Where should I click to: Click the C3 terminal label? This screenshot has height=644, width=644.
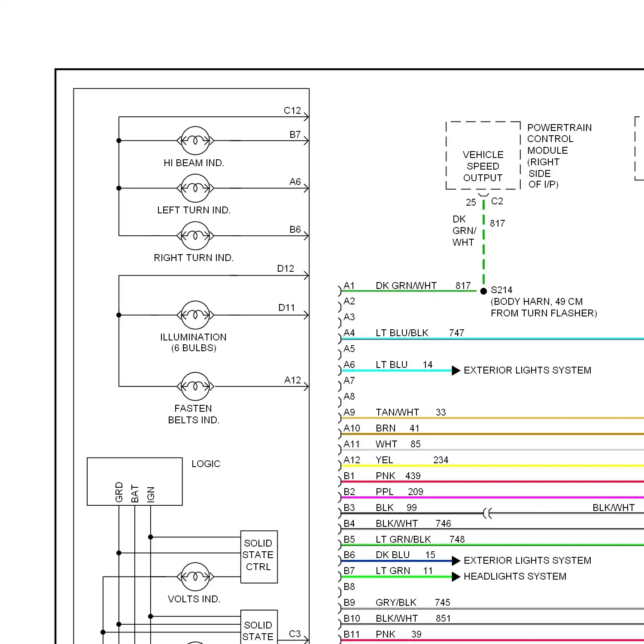[x=295, y=634]
